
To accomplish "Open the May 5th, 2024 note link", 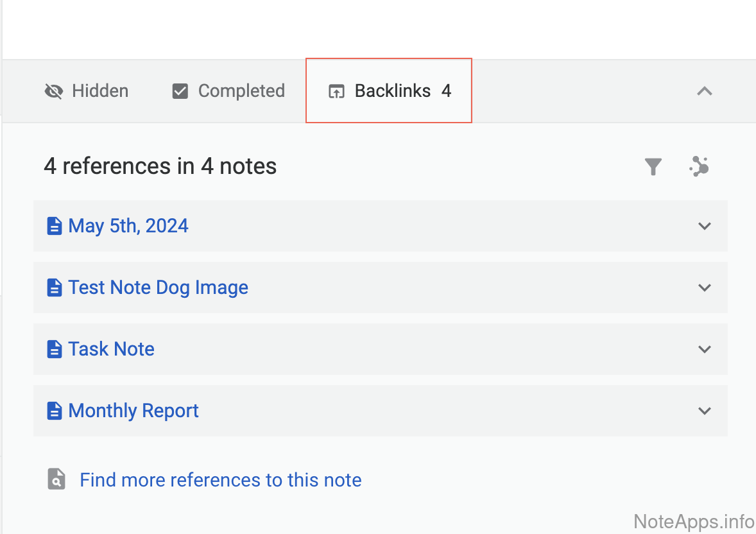I will tap(128, 226).
